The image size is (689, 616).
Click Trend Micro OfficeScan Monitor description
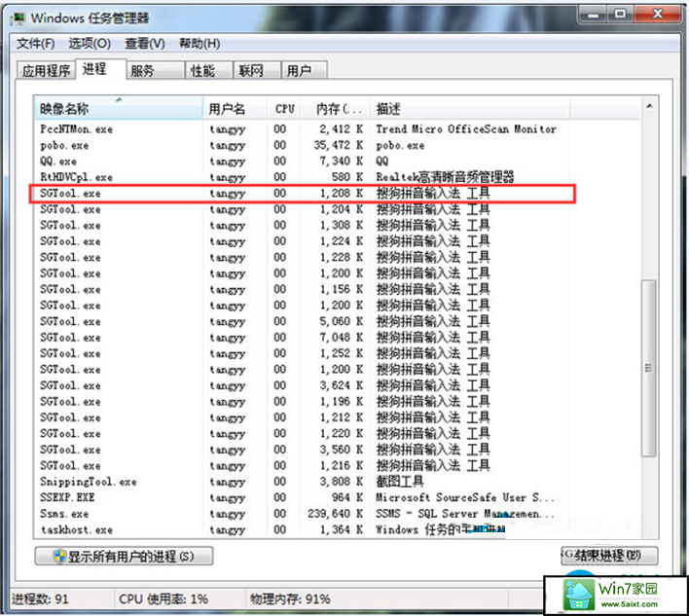(x=466, y=129)
